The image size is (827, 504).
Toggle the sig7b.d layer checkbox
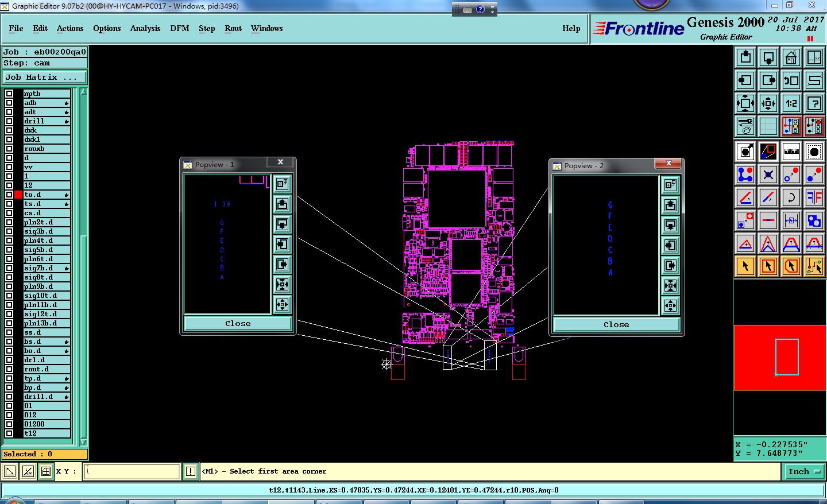(x=9, y=268)
